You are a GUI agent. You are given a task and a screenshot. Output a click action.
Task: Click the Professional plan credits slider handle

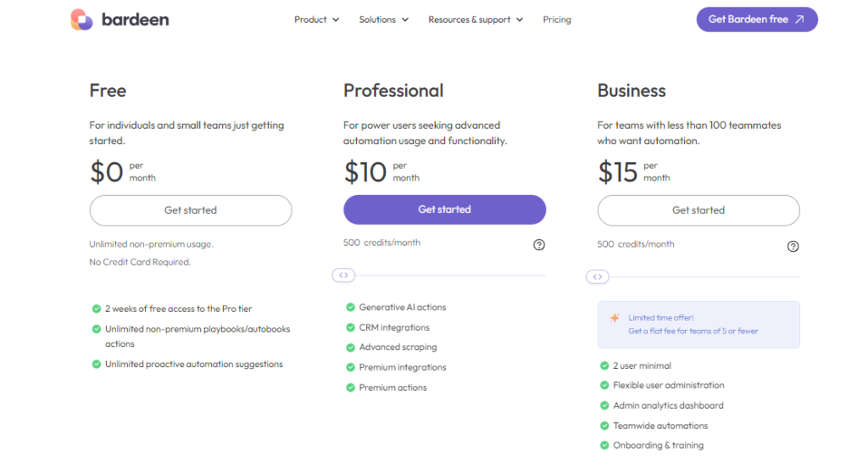343,276
